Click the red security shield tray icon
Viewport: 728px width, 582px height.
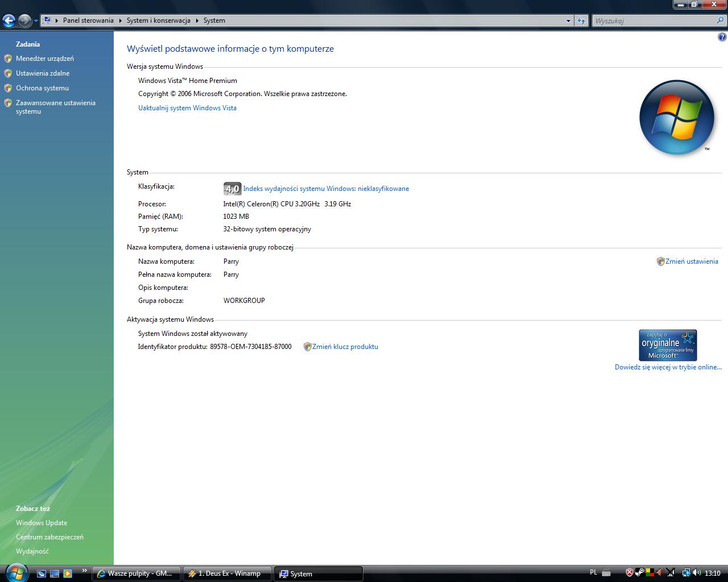629,573
